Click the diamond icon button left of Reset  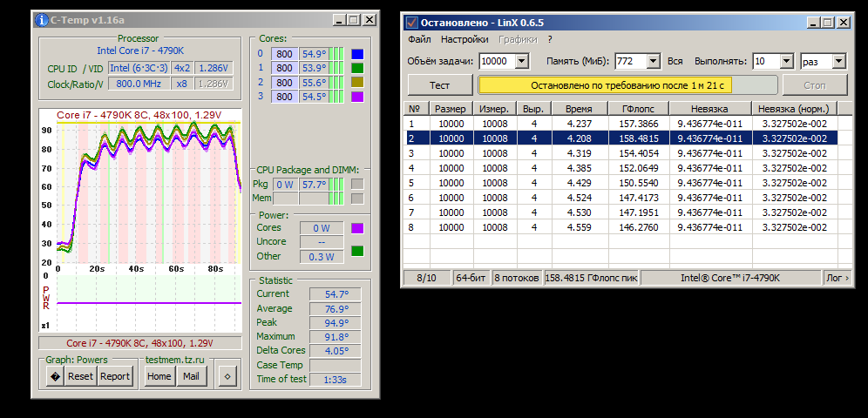[x=55, y=376]
